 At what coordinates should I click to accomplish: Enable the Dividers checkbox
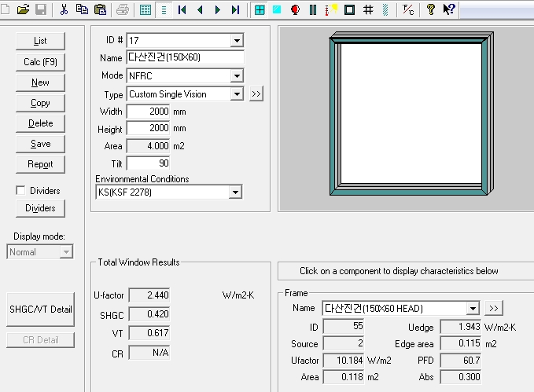(20, 190)
